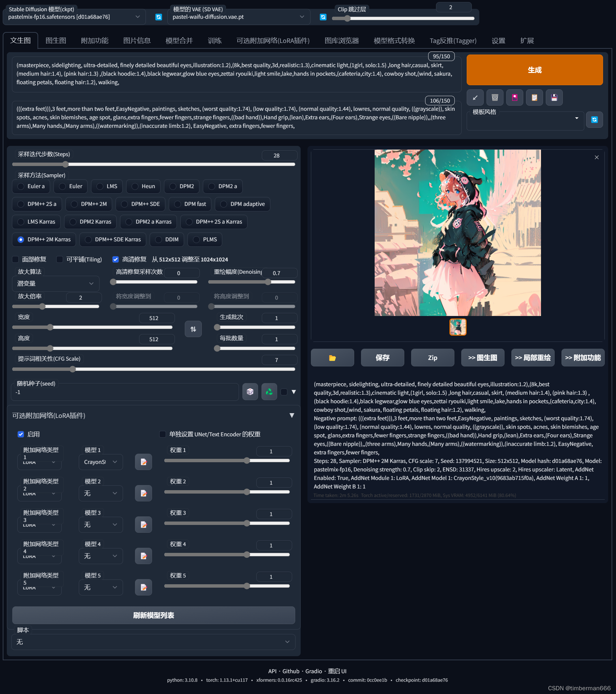Click the seed input field showing -1
Viewport: 616px width, 694px height.
[125, 392]
